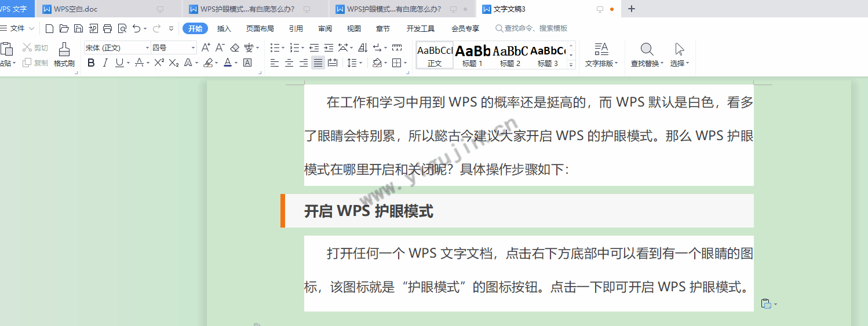The width and height of the screenshot is (868, 326).
Task: Toggle justified alignment button
Action: [318, 63]
